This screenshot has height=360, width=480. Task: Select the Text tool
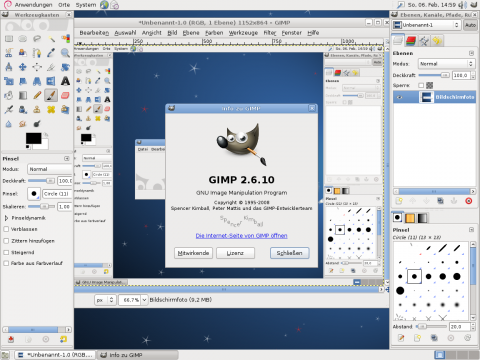(x=65, y=81)
